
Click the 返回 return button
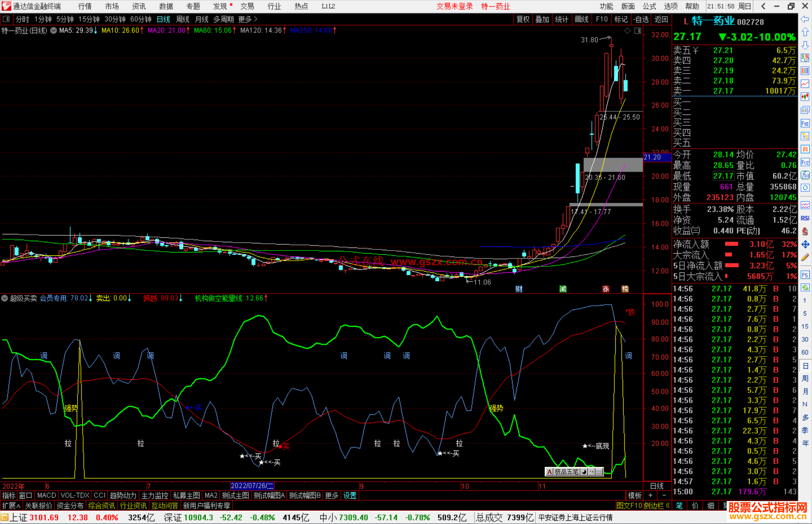(x=661, y=19)
